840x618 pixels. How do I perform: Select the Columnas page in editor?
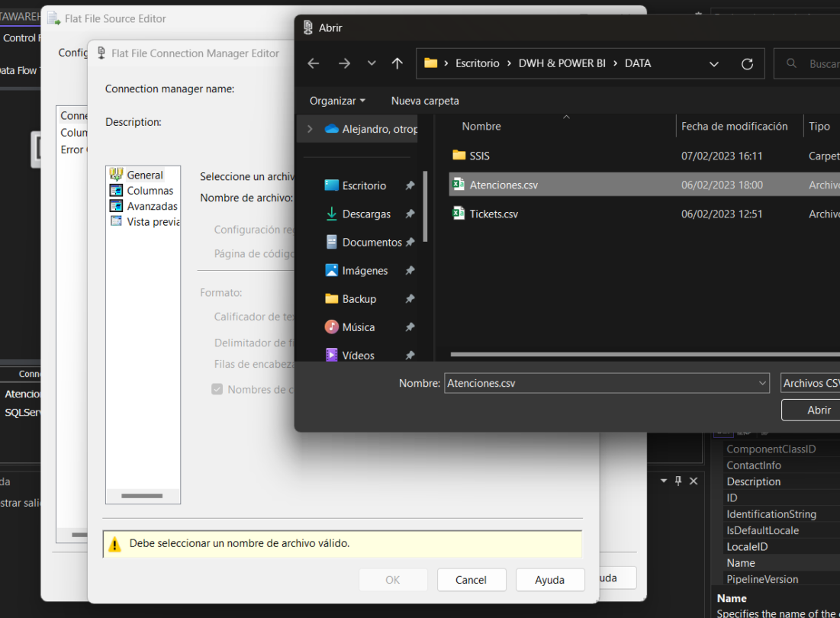click(x=150, y=191)
